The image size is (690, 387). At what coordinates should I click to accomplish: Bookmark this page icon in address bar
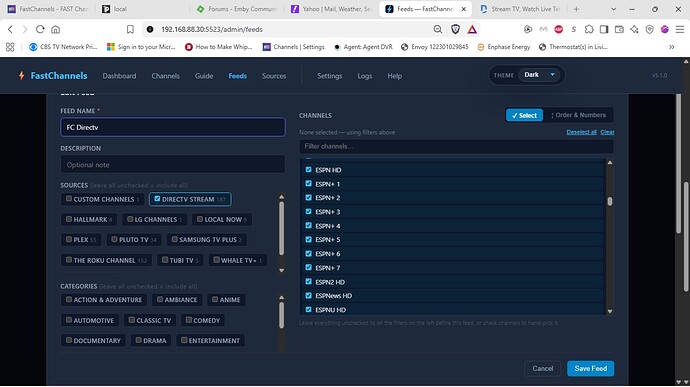[x=130, y=29]
